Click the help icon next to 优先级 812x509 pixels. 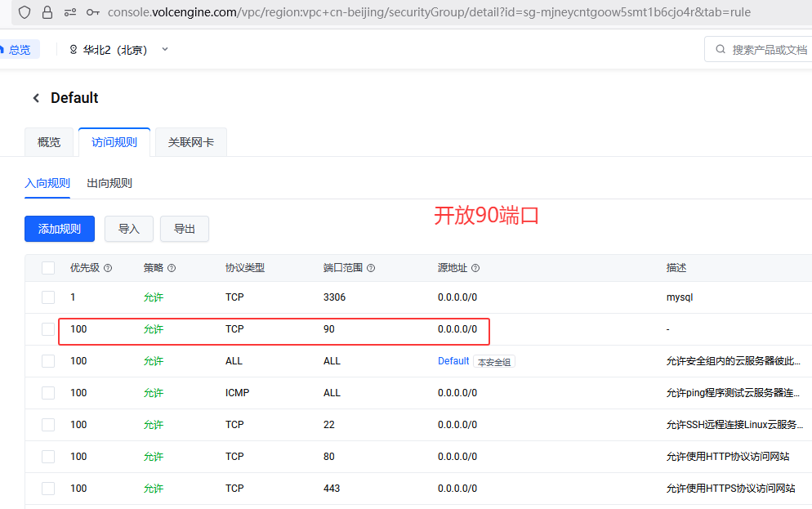point(108,268)
